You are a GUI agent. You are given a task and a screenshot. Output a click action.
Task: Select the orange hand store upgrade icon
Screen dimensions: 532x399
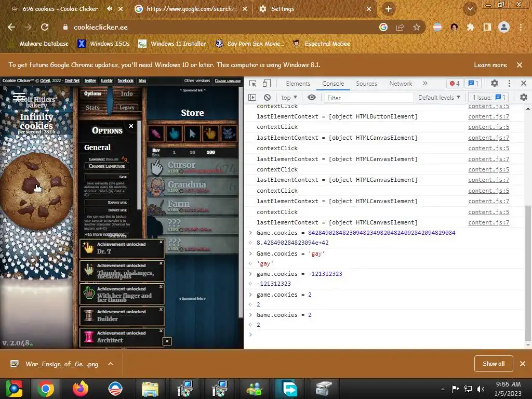tap(210, 134)
